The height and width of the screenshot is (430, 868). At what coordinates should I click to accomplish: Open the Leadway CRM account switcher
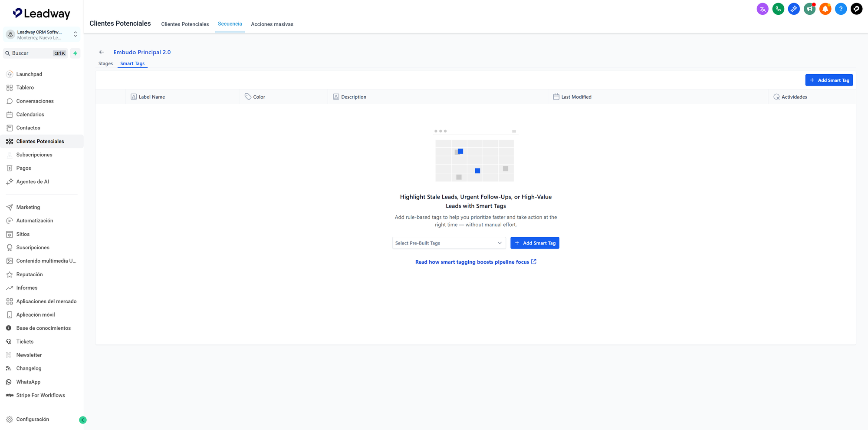click(x=42, y=35)
